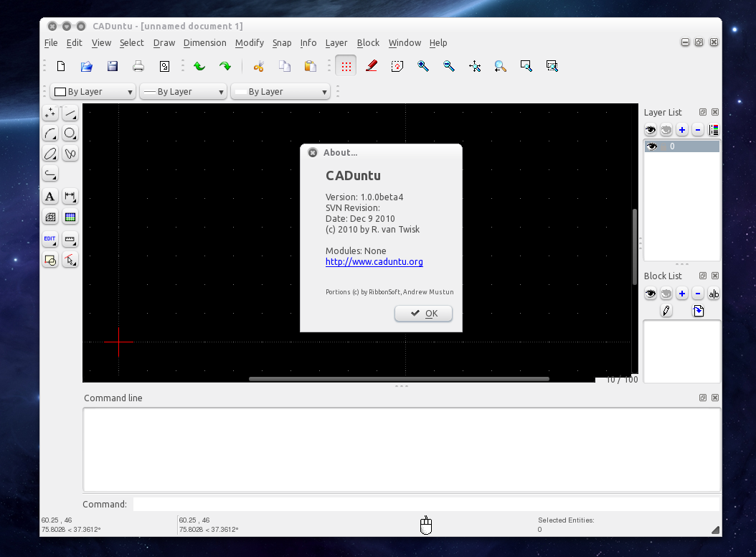Image resolution: width=756 pixels, height=557 pixels.
Task: Click inside the Command input field
Action: 426,505
